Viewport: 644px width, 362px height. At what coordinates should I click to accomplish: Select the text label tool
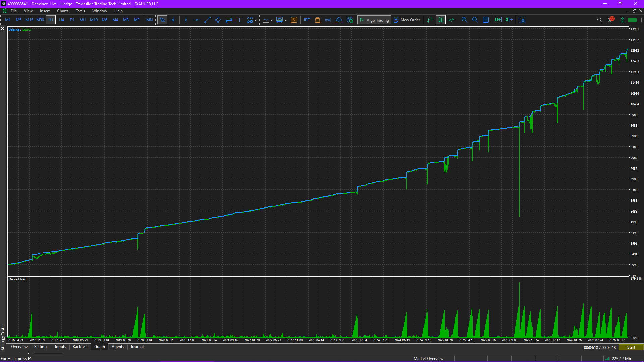(239, 20)
